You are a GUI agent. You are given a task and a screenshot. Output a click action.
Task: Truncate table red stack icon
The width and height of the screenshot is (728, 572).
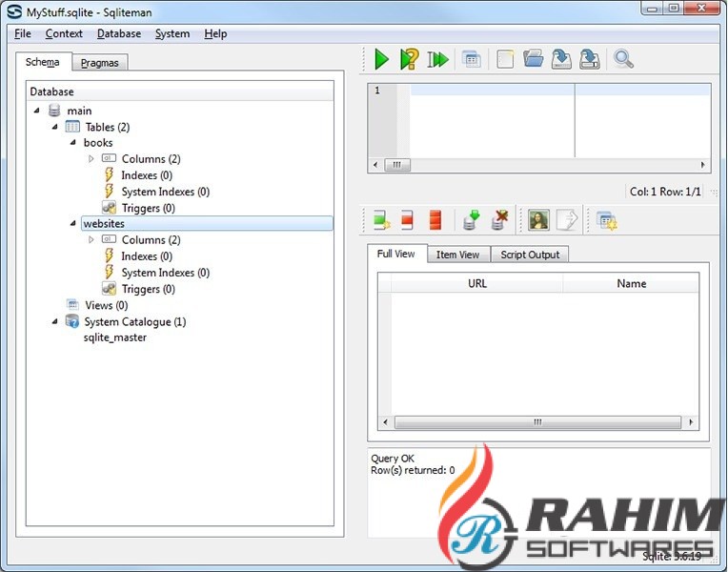tap(435, 220)
